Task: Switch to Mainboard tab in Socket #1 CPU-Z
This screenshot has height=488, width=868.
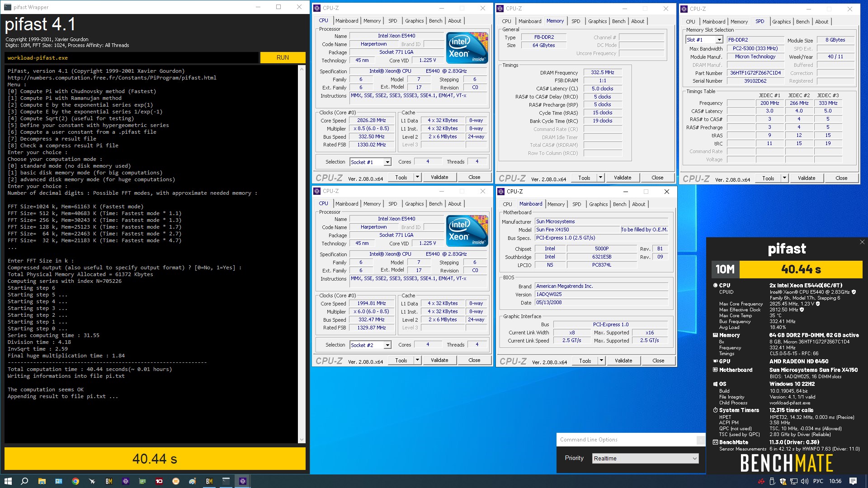Action: tap(347, 21)
